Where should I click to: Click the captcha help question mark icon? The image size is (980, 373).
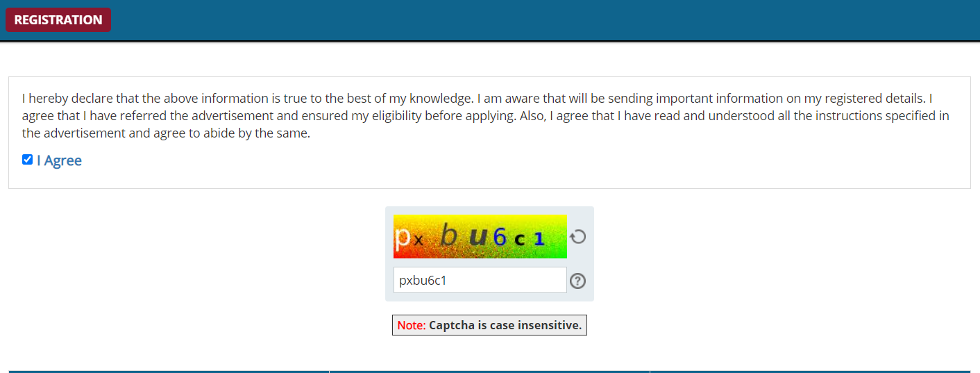[577, 281]
